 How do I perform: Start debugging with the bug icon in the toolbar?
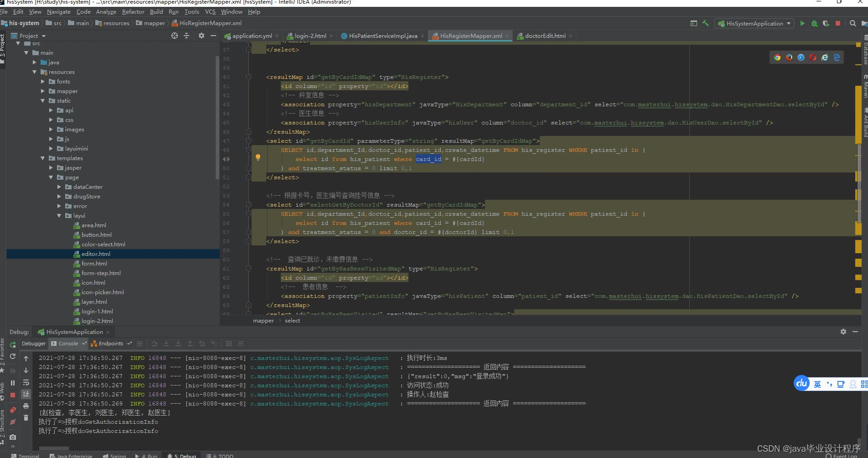[814, 23]
